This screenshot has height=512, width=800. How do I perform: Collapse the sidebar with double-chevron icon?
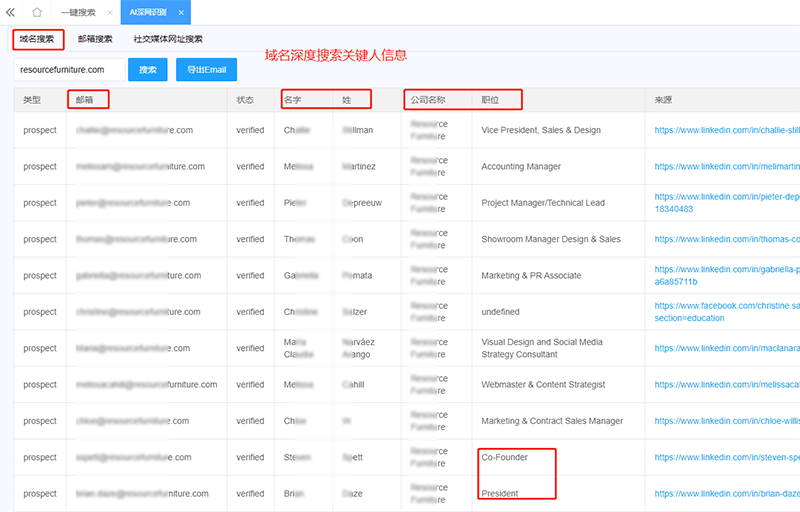pyautogui.click(x=11, y=12)
